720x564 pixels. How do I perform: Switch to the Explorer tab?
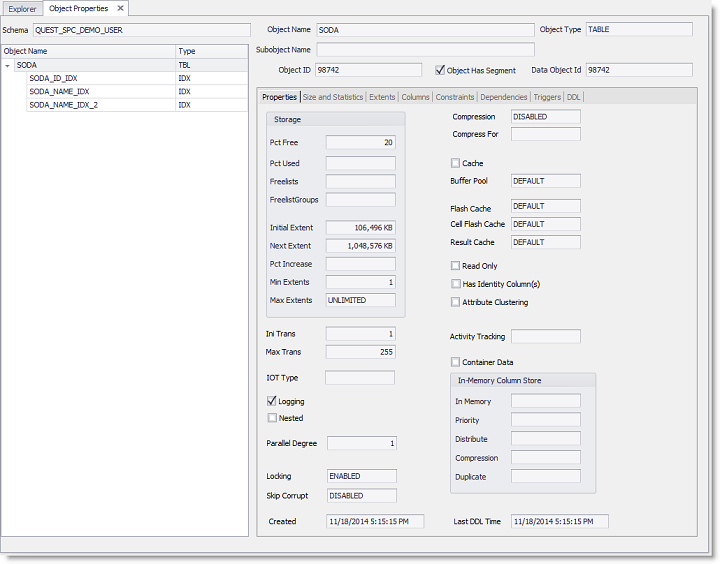pyautogui.click(x=22, y=9)
